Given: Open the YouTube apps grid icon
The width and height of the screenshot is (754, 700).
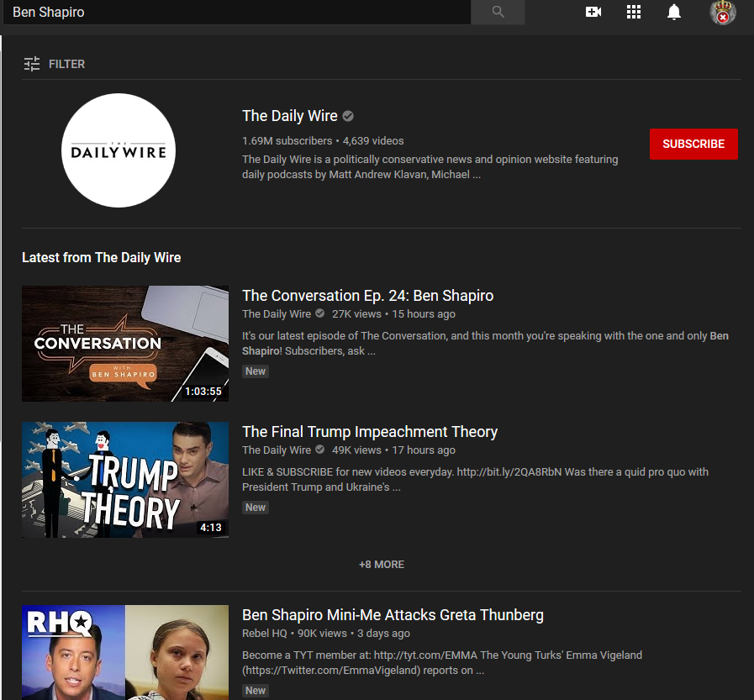Looking at the screenshot, I should 634,12.
